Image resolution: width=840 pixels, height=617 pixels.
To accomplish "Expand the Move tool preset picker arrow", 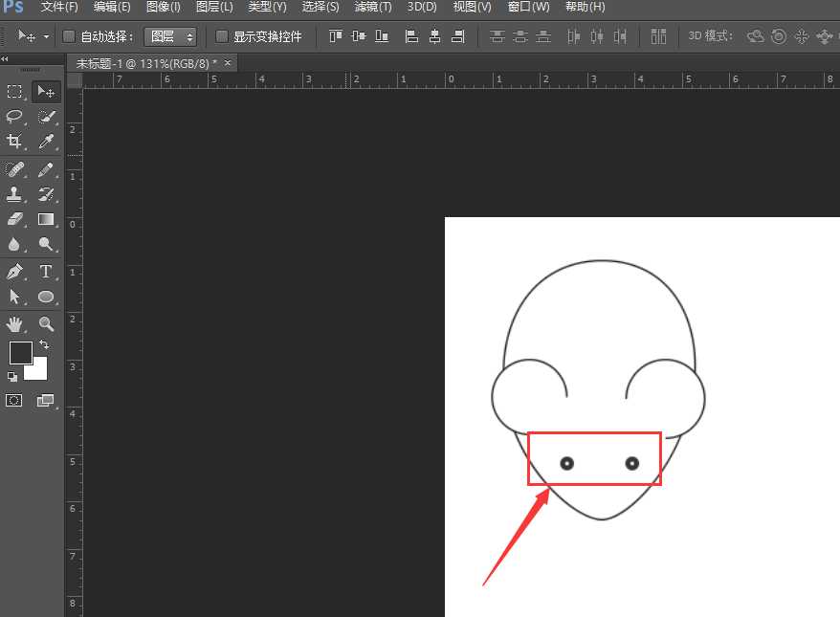I will 47,37.
